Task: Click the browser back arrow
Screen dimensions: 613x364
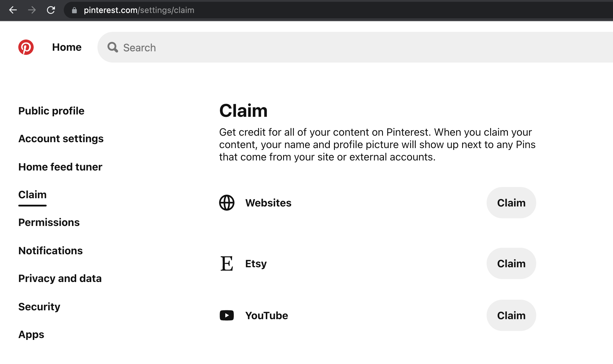Action: coord(13,10)
